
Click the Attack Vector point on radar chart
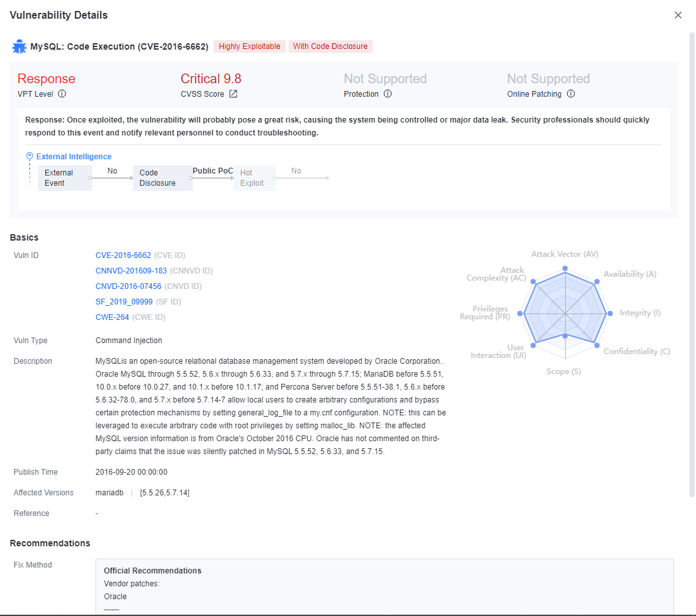[x=565, y=268]
